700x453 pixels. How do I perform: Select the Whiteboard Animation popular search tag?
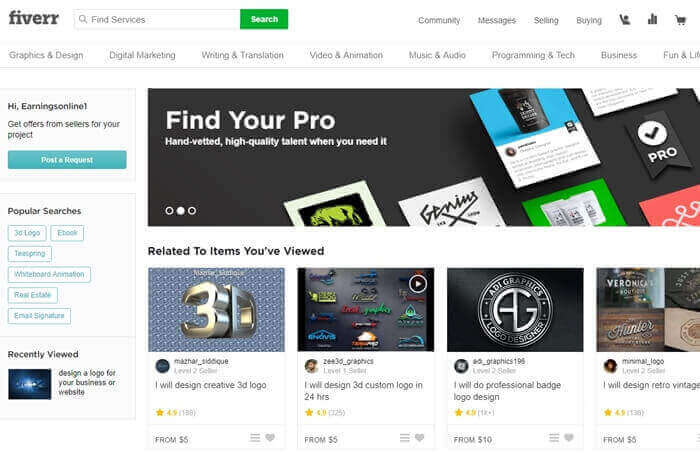49,274
